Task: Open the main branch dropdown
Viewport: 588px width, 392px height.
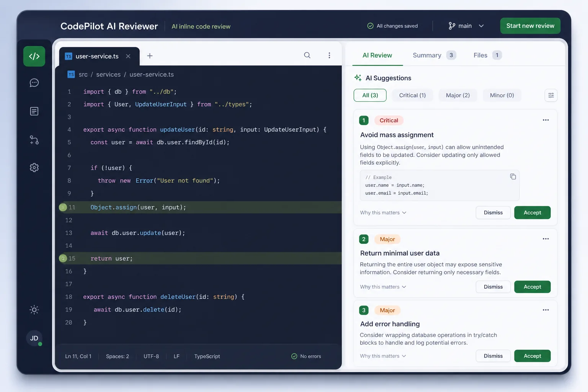Action: tap(466, 26)
